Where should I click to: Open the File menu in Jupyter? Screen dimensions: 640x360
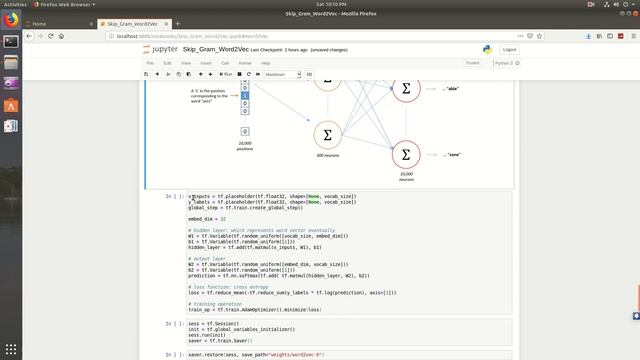pyautogui.click(x=150, y=63)
